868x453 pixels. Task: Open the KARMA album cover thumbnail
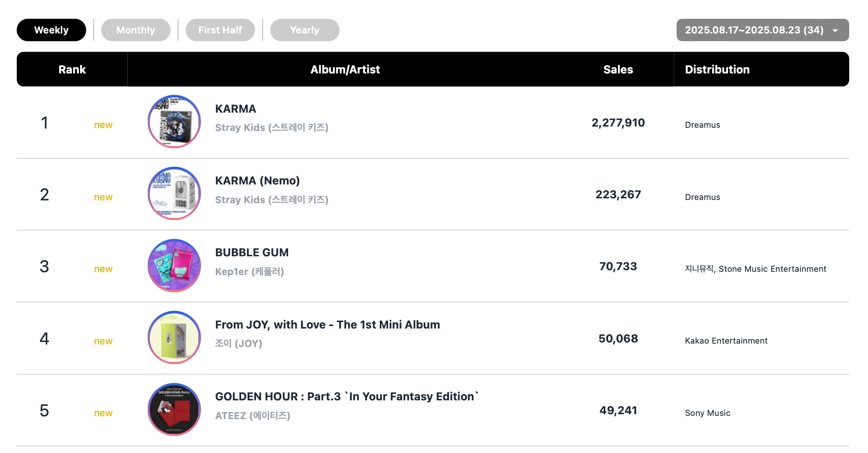pyautogui.click(x=174, y=122)
